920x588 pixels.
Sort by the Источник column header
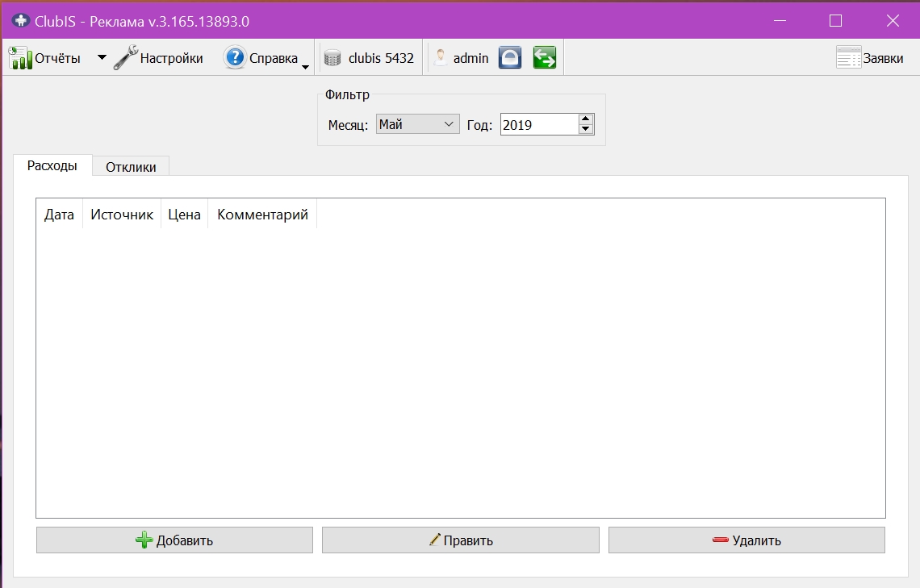tap(122, 215)
